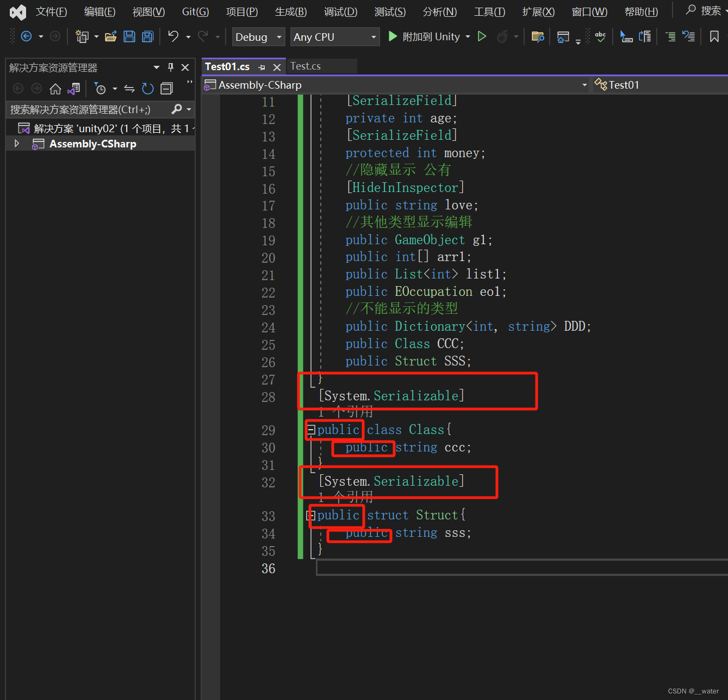Click the Sync with Active Document icon
Screen dimensions: 728x700
click(x=74, y=89)
